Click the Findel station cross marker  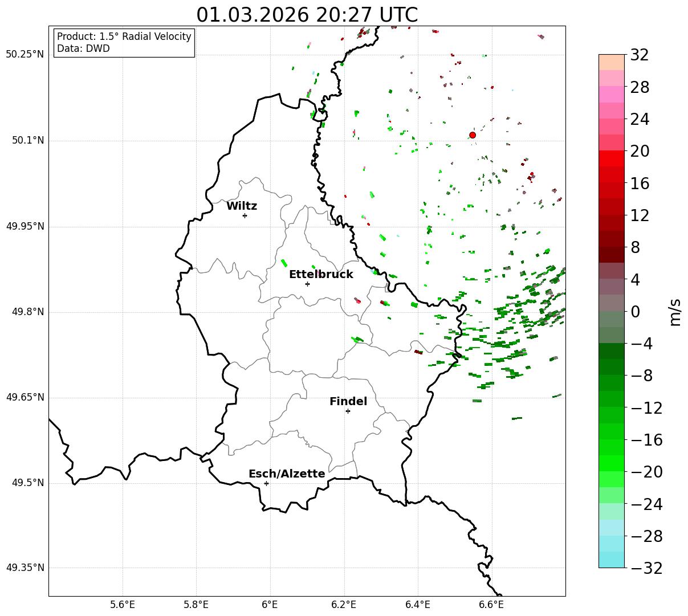[348, 411]
